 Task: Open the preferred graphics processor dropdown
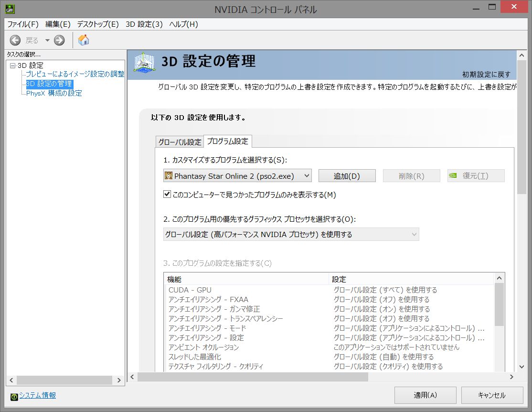click(291, 234)
